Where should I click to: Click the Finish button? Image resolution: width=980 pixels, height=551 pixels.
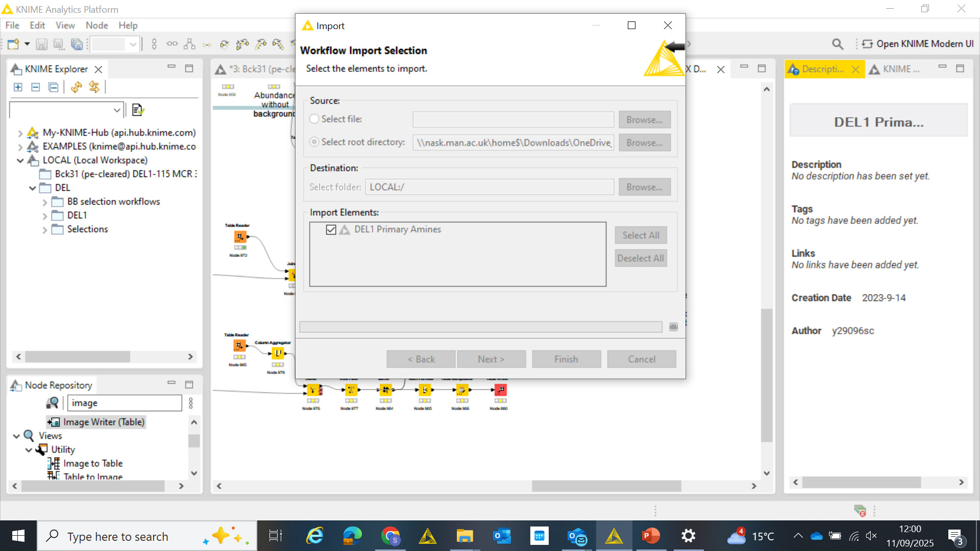click(x=566, y=359)
